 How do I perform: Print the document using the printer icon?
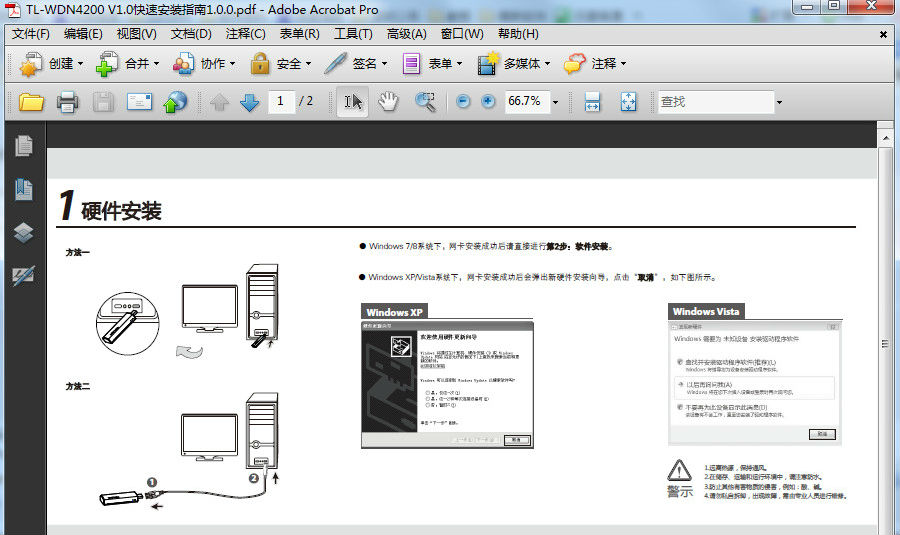(x=67, y=102)
